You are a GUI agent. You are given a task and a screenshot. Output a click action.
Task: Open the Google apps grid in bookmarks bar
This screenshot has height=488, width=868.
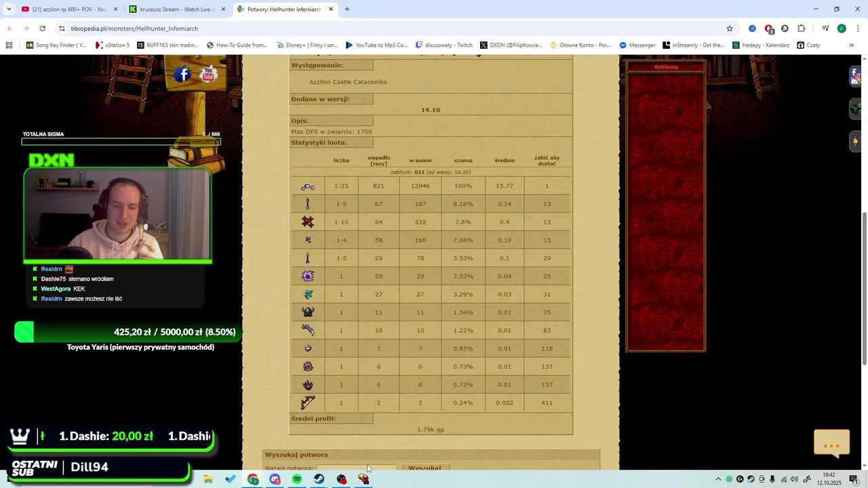pyautogui.click(x=9, y=45)
